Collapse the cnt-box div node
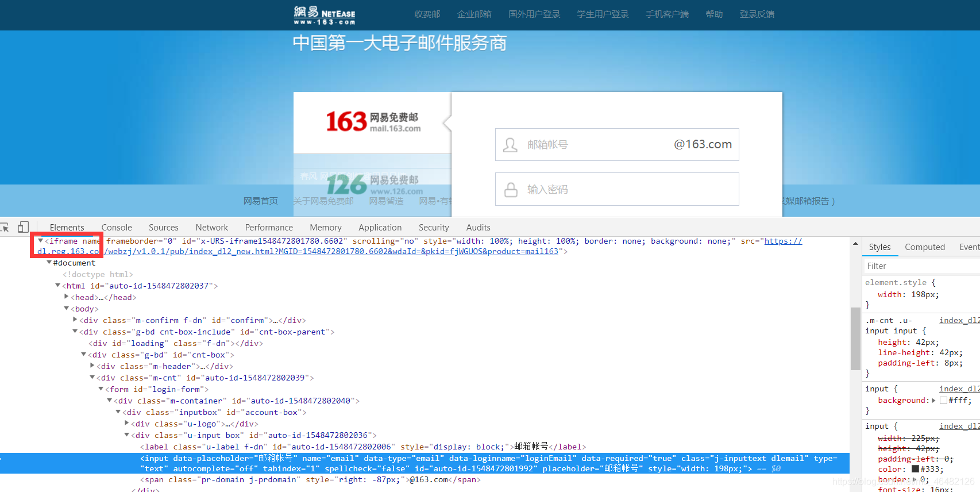This screenshot has height=492, width=980. 84,355
